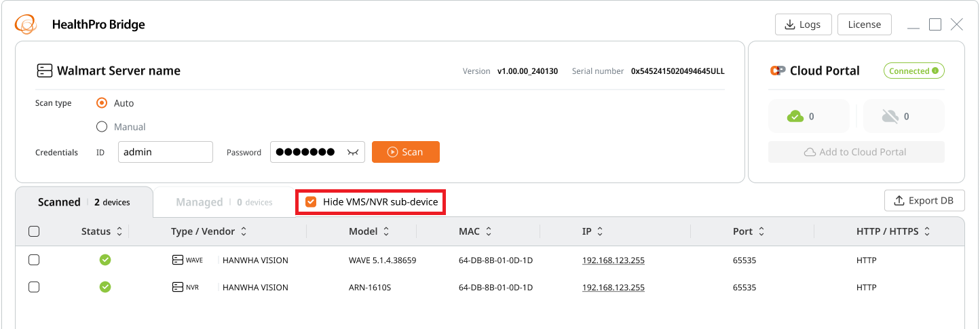Switch to the Managed devices tab
This screenshot has width=980, height=329.
(224, 202)
